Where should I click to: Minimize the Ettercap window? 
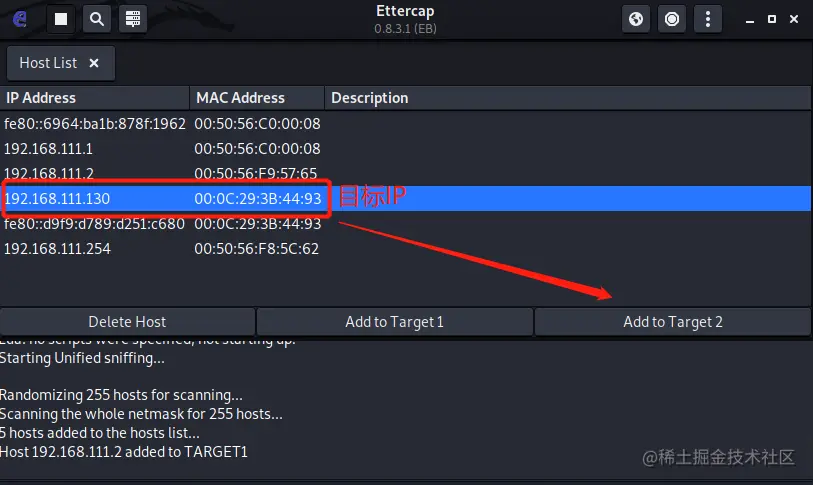click(x=750, y=20)
